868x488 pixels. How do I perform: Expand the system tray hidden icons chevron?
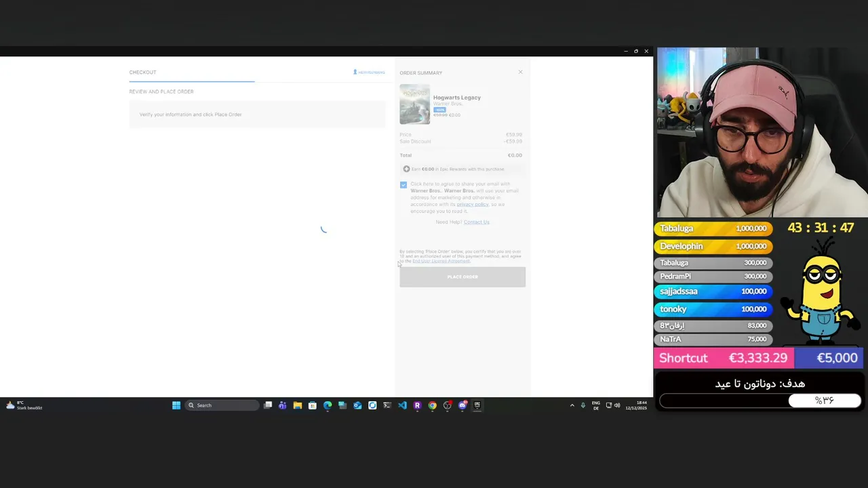click(x=572, y=405)
